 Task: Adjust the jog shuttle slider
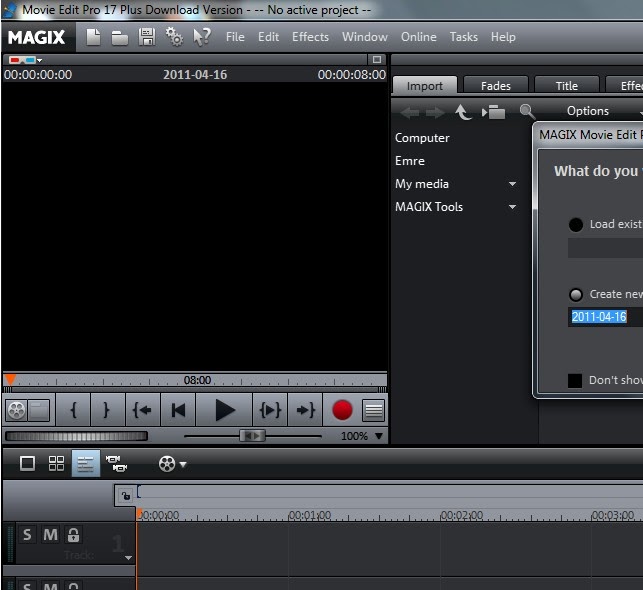click(253, 435)
